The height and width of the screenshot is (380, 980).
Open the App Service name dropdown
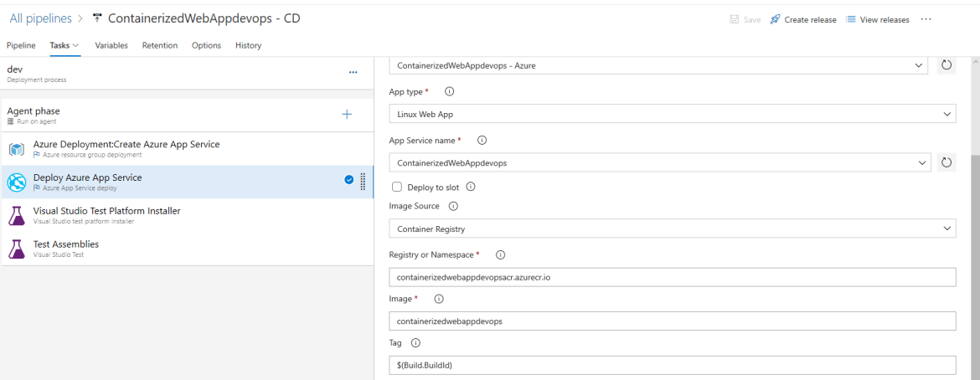[x=660, y=162]
